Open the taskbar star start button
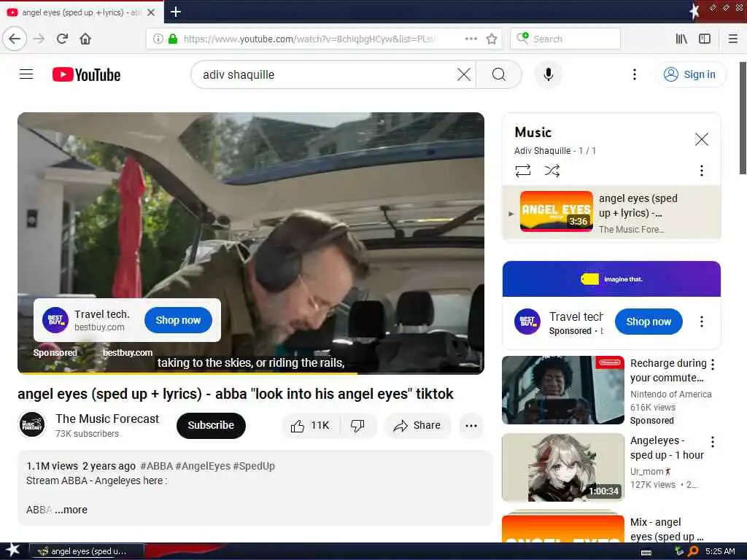747x560 pixels. tap(12, 551)
